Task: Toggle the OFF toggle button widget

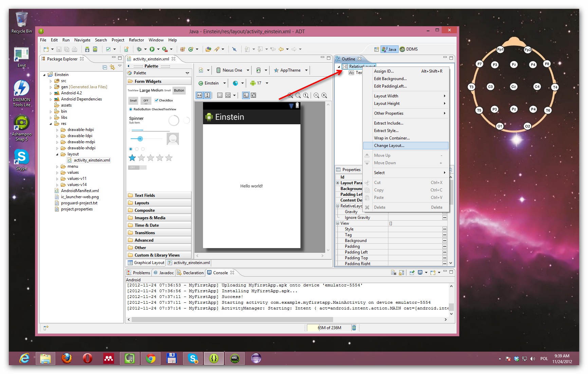Action: click(146, 100)
